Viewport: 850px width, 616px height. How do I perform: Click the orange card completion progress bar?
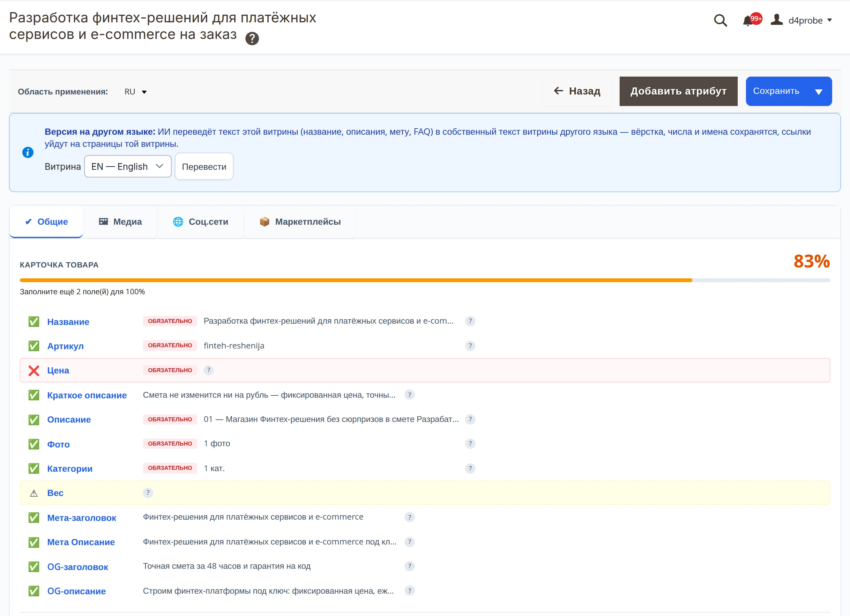[x=425, y=280]
